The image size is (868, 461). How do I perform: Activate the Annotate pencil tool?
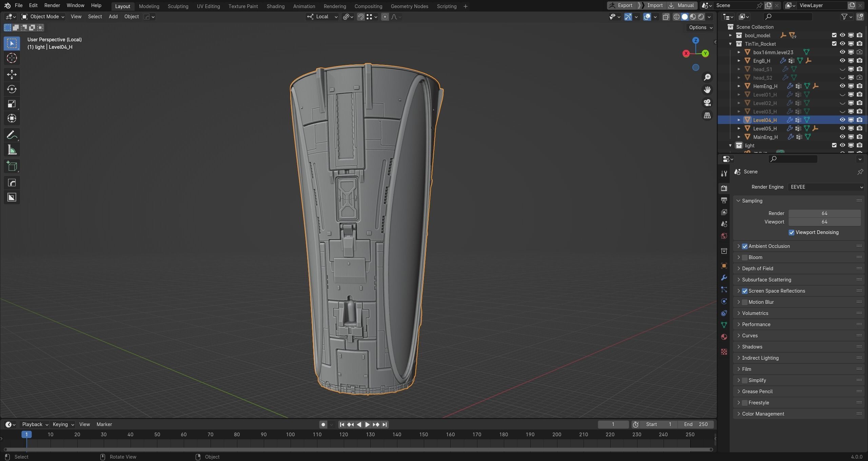[12, 135]
